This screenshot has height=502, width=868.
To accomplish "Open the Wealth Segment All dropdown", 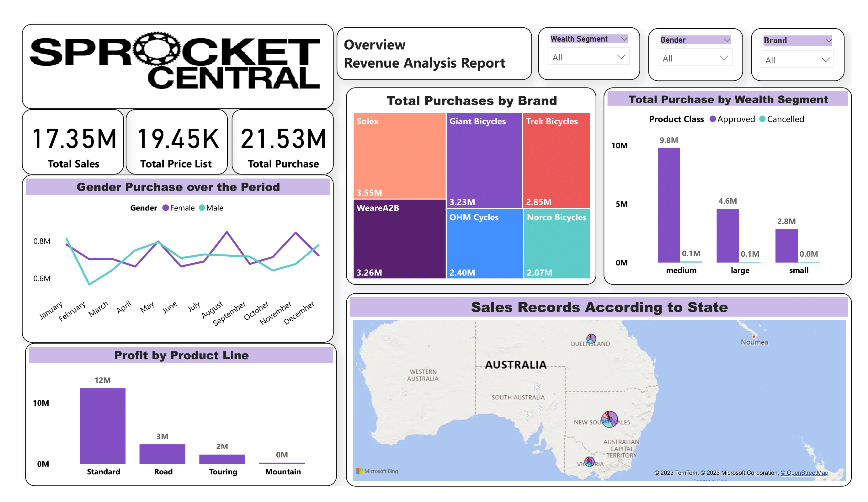I will click(589, 57).
